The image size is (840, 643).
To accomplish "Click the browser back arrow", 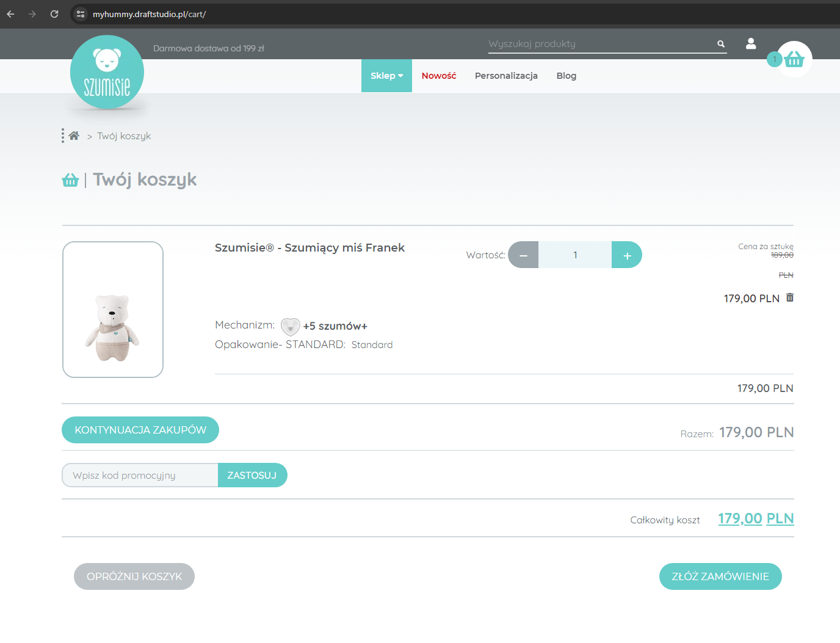I will click(x=10, y=14).
